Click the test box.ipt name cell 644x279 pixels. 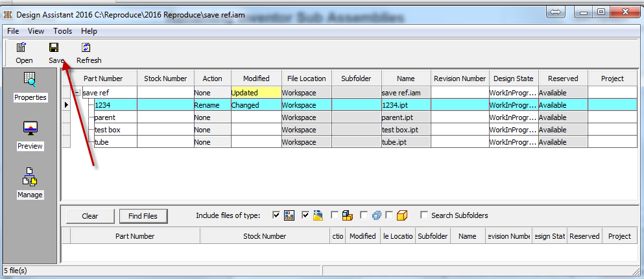pyautogui.click(x=406, y=130)
